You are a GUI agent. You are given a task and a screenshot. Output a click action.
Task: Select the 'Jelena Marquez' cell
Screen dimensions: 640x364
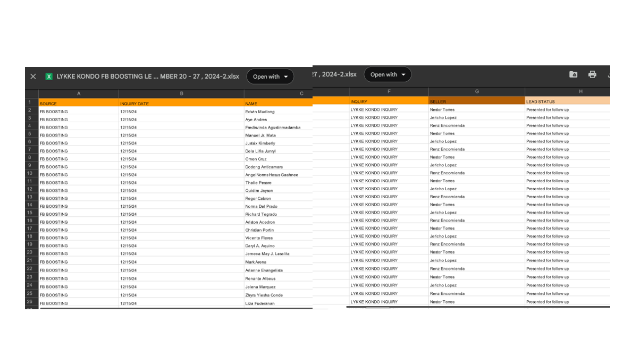click(278, 286)
